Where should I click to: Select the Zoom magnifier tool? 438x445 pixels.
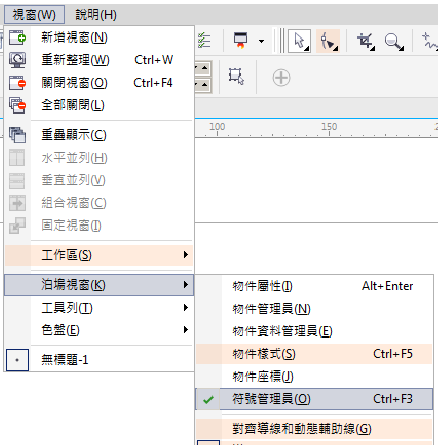(x=394, y=41)
